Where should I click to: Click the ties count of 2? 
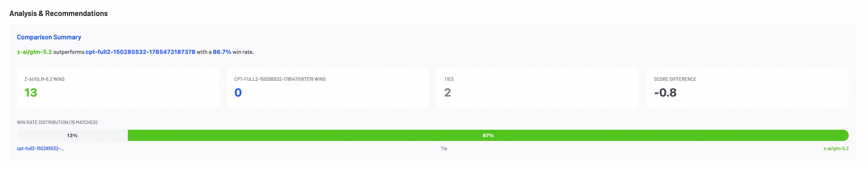coord(448,93)
